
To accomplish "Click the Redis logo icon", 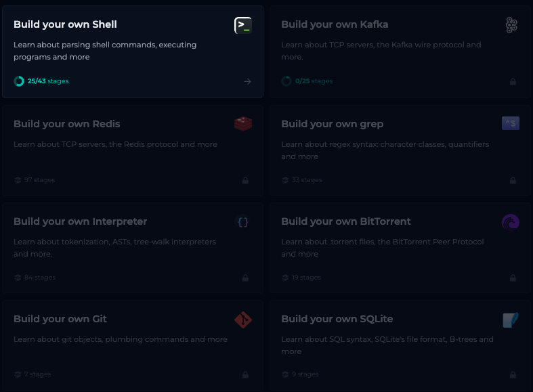I will 242,124.
